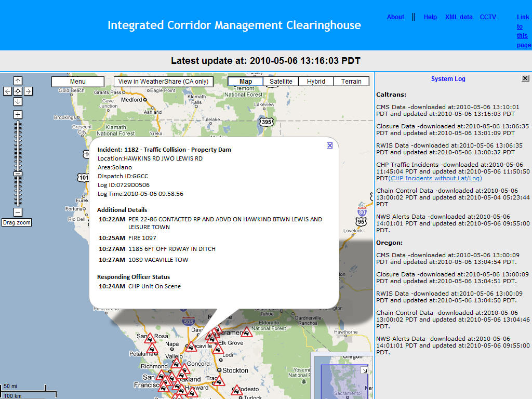Click the zoom slider handle
532x399 pixels.
click(x=18, y=172)
